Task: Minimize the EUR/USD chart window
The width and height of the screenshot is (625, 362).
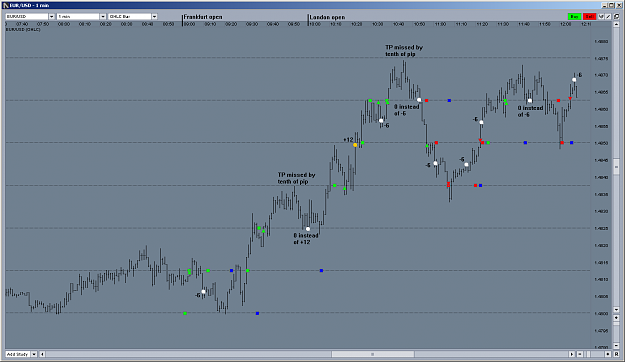Action: point(604,5)
